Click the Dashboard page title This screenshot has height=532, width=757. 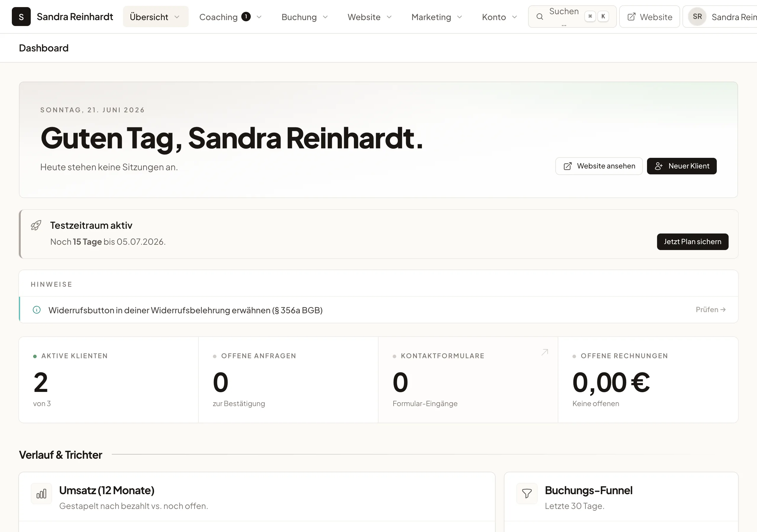coord(44,48)
